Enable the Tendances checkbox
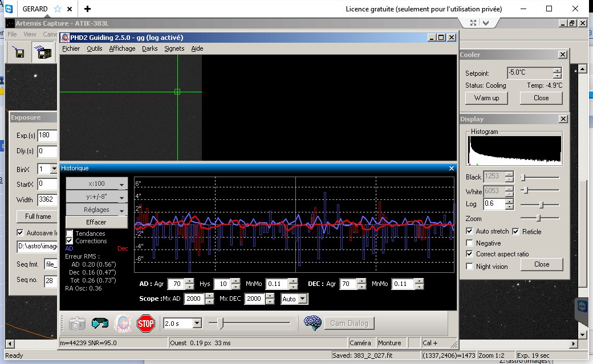This screenshot has width=593, height=364. (70, 234)
